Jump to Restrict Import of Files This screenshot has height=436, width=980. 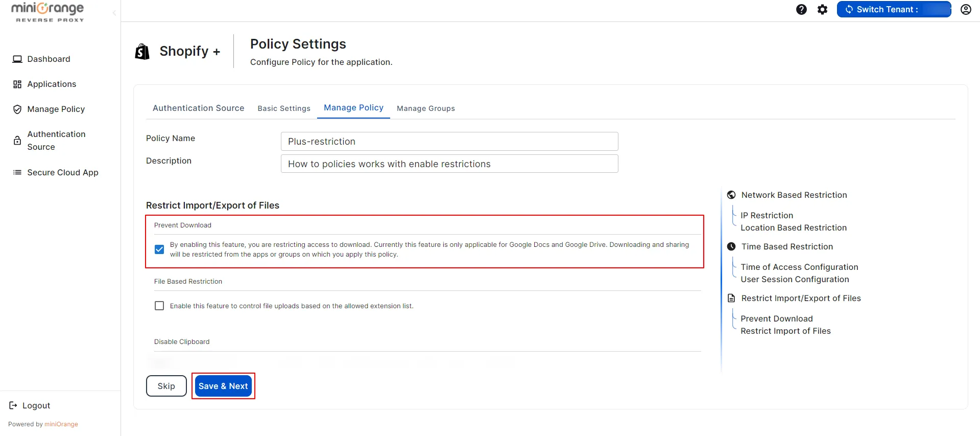(785, 331)
